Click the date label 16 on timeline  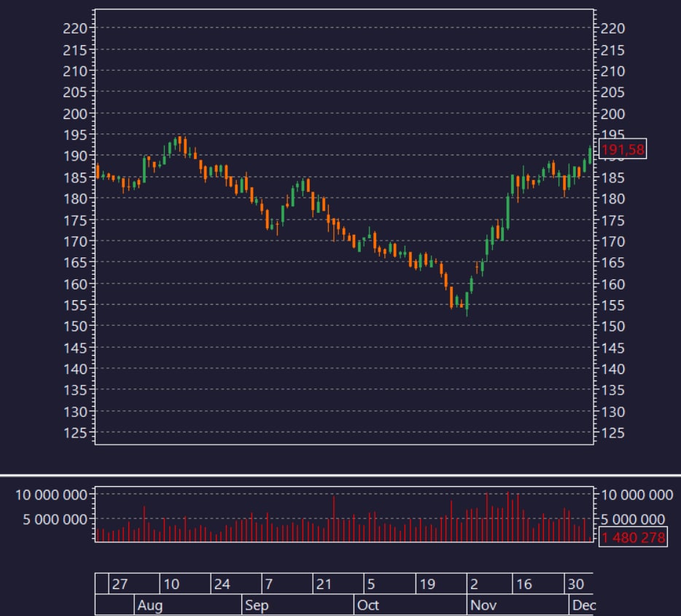click(x=524, y=585)
